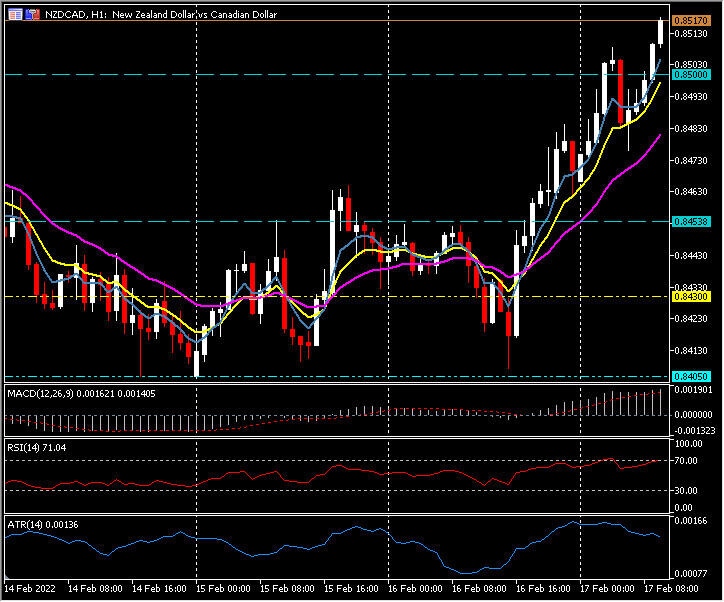Click the 0.85030 price scale value
Viewport: 724px width, 602px height.
pos(691,64)
